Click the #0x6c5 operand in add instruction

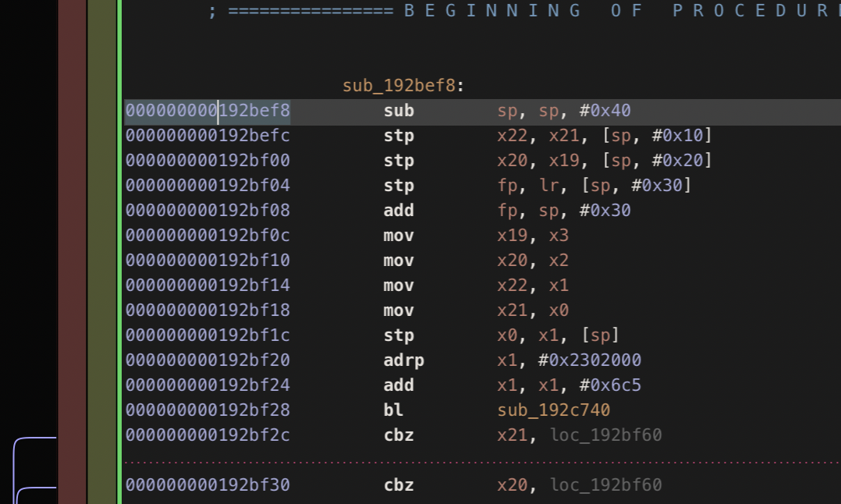coord(610,385)
